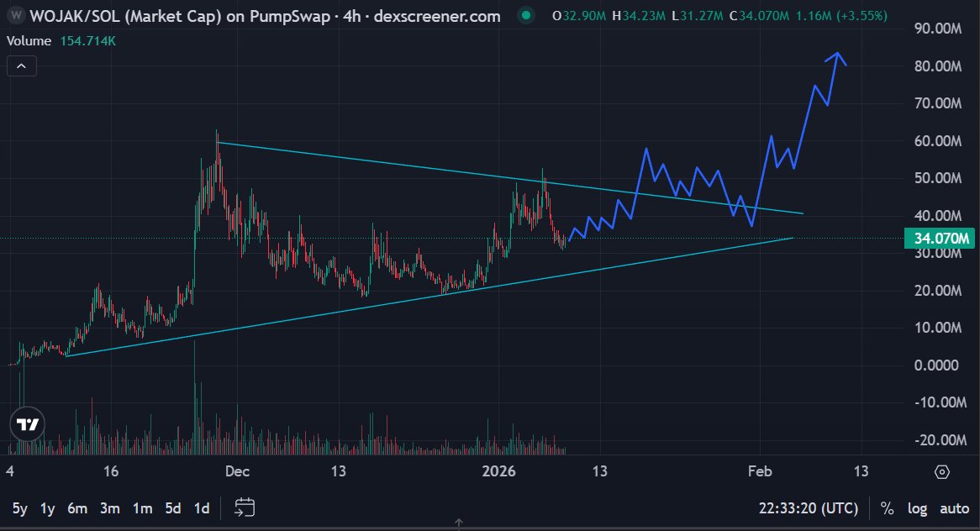Click the Feb label on time axis
The image size is (980, 531).
pyautogui.click(x=760, y=471)
